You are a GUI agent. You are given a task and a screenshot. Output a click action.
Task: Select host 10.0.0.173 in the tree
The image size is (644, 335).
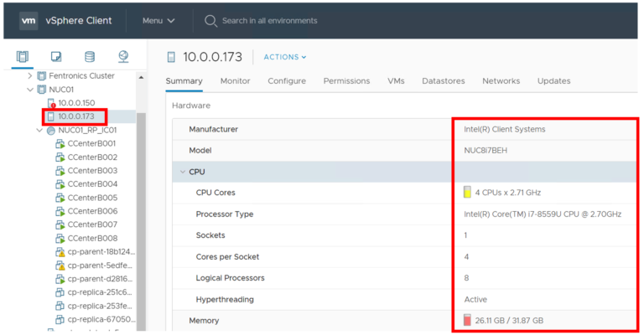[x=76, y=116]
